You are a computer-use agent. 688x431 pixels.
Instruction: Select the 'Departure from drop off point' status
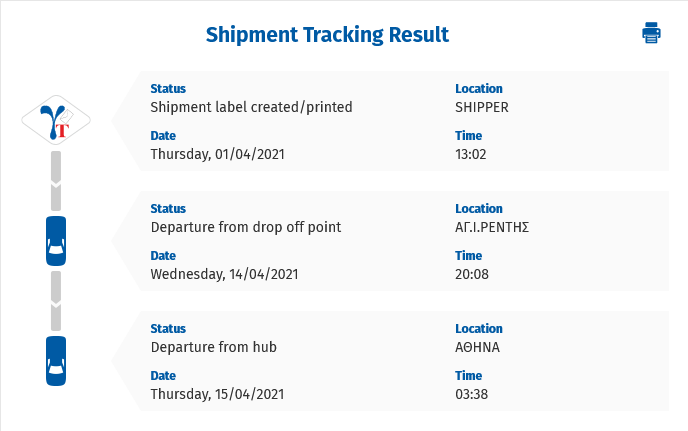pyautogui.click(x=246, y=227)
